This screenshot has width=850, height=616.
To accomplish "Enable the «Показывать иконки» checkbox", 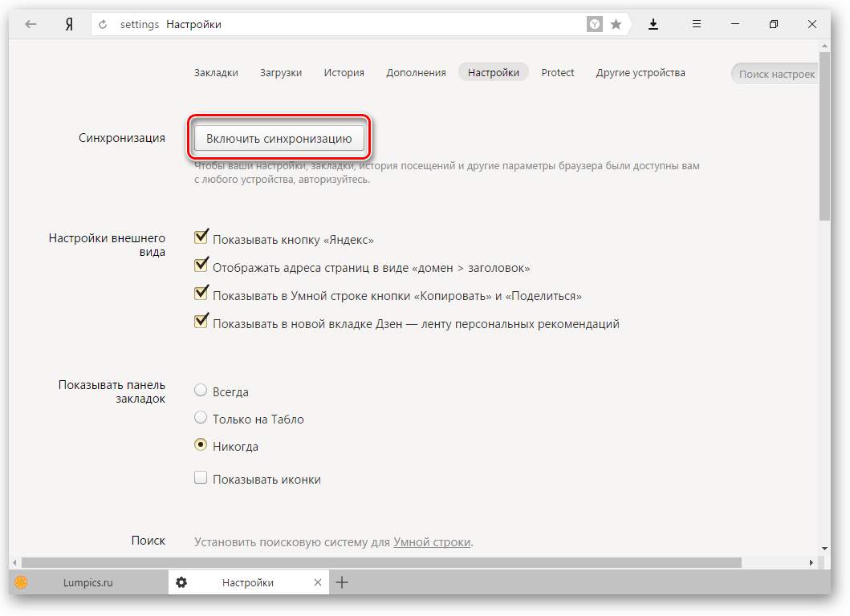I will 201,479.
